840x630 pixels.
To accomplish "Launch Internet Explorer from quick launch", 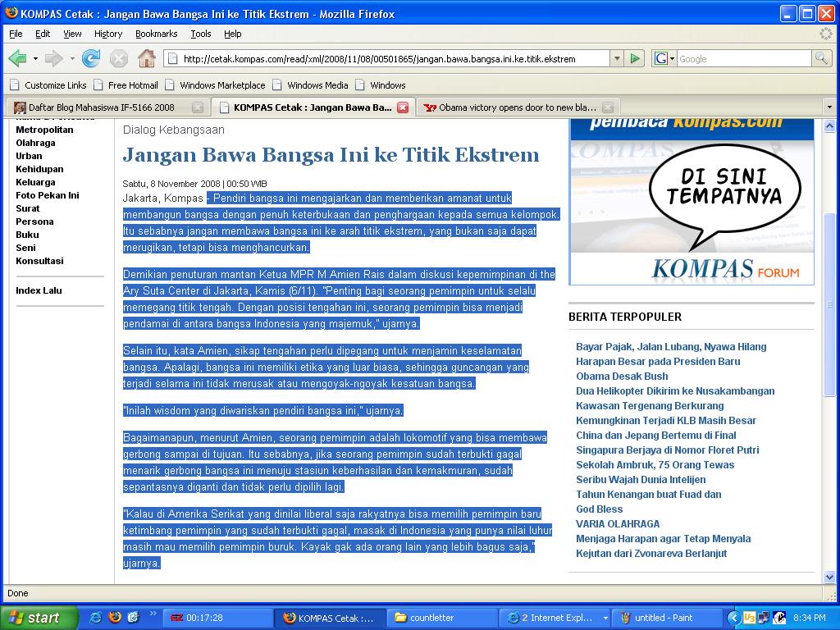I will pos(95,618).
